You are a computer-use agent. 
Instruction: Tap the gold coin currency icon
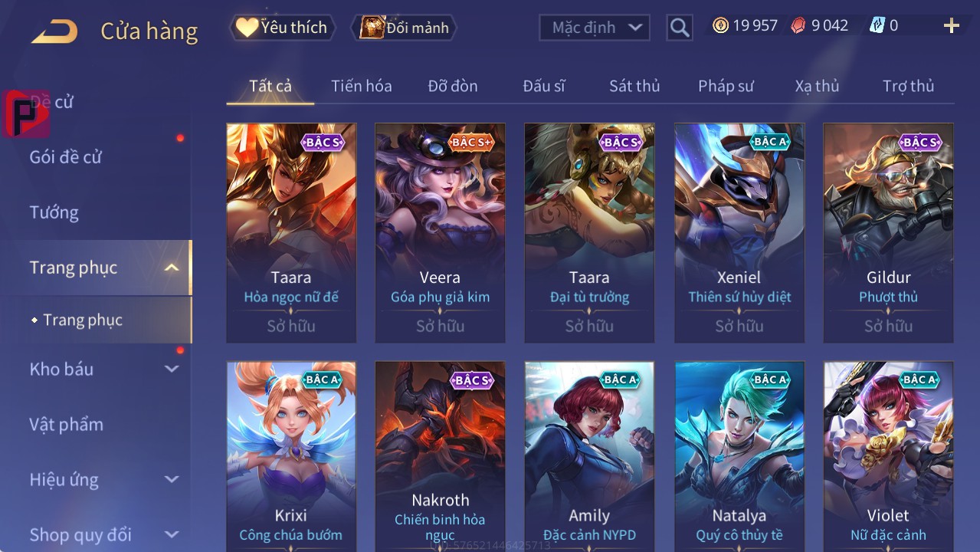[x=720, y=25]
